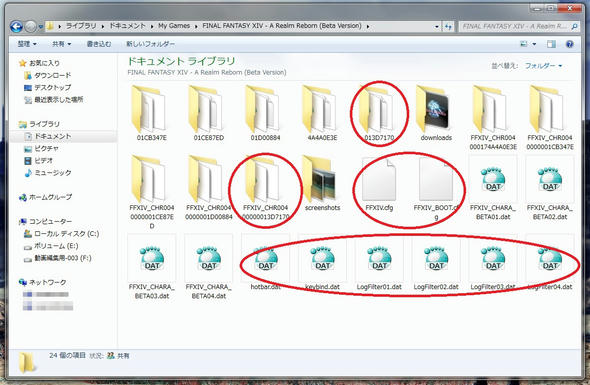
Task: Open the 01D00884 folder
Action: [265, 113]
